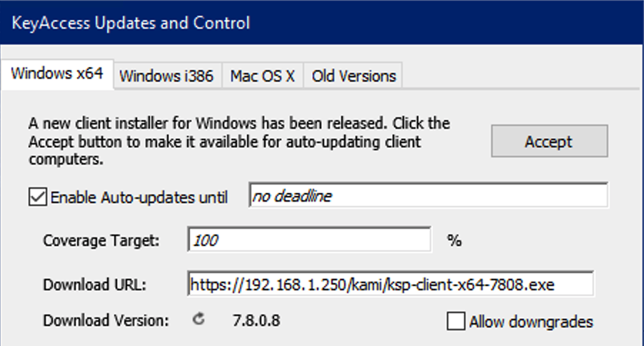Tick the Enable Auto-updates checkbox
This screenshot has width=644, height=346.
point(38,197)
